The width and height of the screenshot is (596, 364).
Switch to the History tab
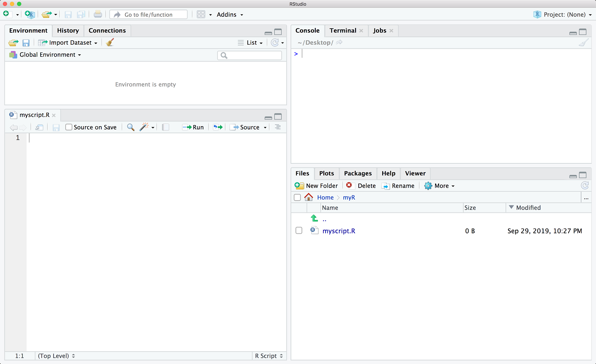click(x=68, y=31)
